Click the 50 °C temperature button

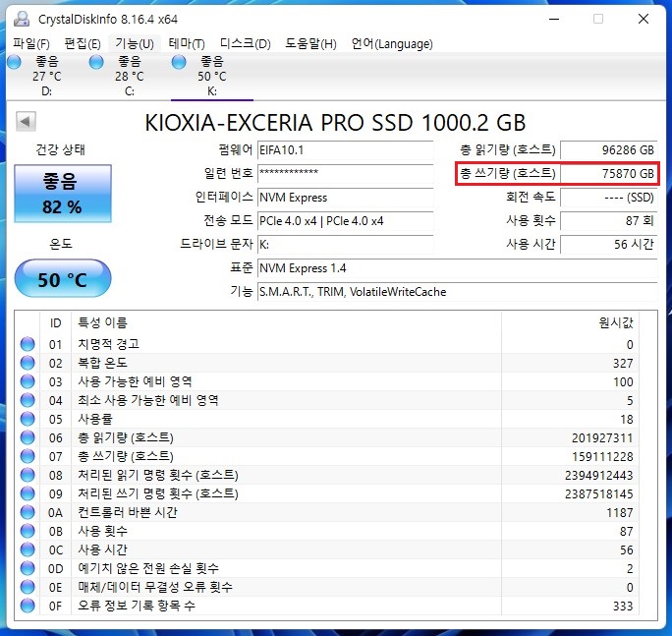pyautogui.click(x=63, y=278)
